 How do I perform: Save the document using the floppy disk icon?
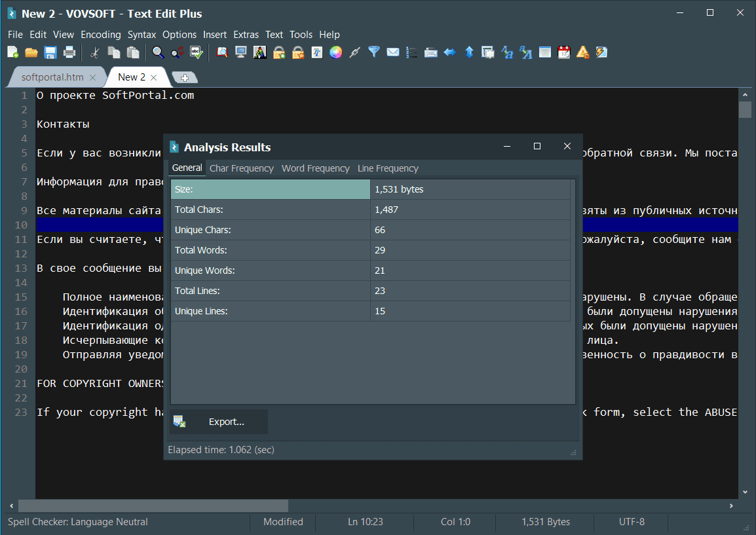[50, 52]
